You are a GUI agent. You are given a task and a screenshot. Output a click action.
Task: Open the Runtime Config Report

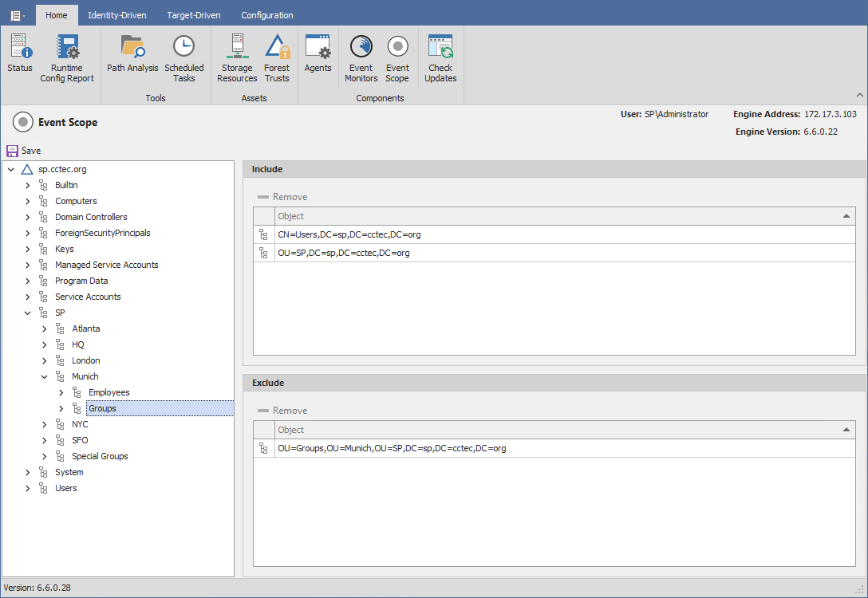pos(67,57)
